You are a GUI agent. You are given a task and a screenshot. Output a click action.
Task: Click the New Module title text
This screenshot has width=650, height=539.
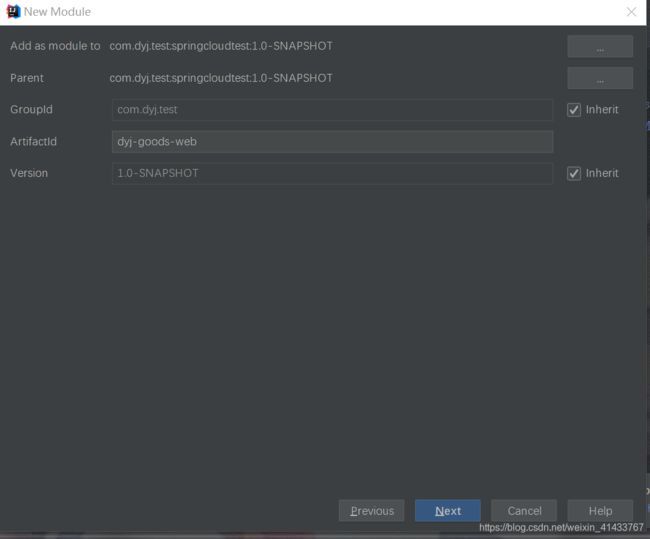tap(57, 12)
